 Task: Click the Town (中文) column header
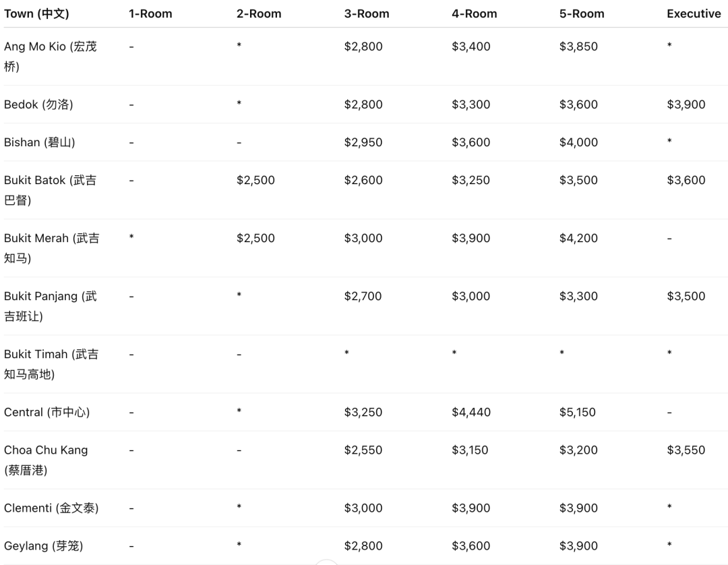[36, 13]
